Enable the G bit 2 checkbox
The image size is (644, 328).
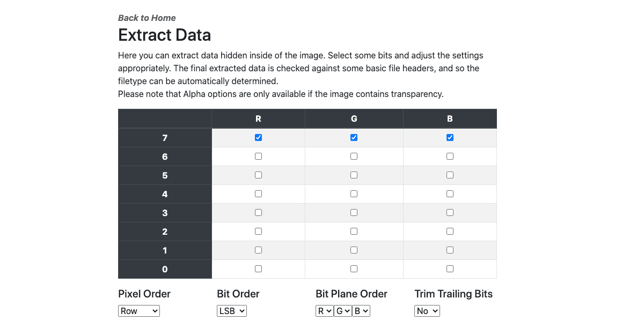point(354,232)
